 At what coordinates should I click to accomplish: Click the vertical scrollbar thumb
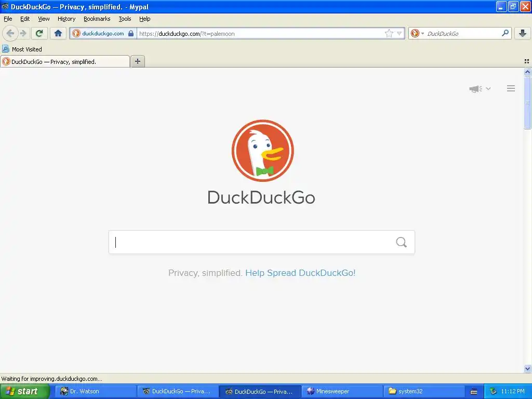click(x=527, y=102)
